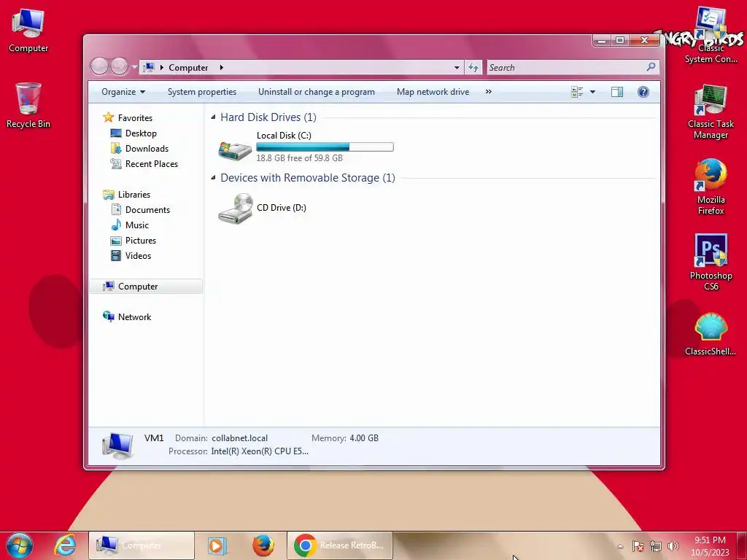Click the volume speaker tray icon
This screenshot has height=560, width=747.
673,546
